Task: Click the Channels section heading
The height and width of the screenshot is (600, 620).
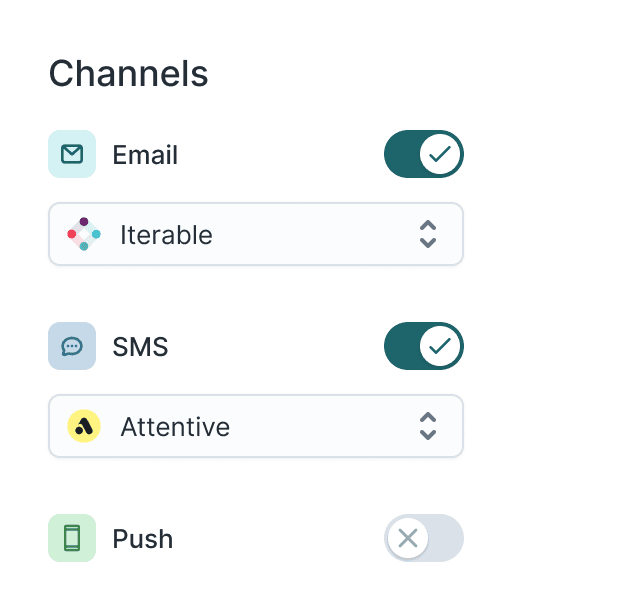Action: coord(128,74)
